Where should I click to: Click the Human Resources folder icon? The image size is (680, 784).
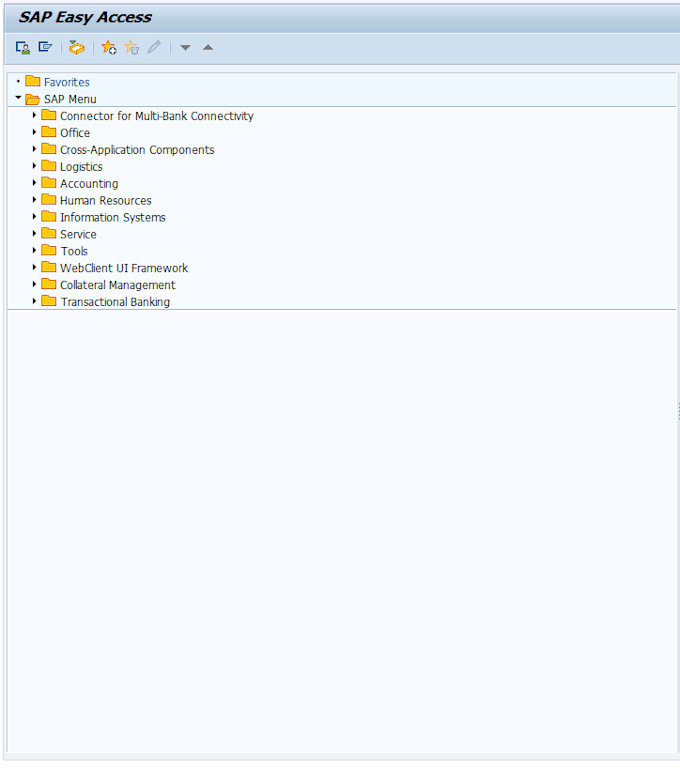pos(48,200)
